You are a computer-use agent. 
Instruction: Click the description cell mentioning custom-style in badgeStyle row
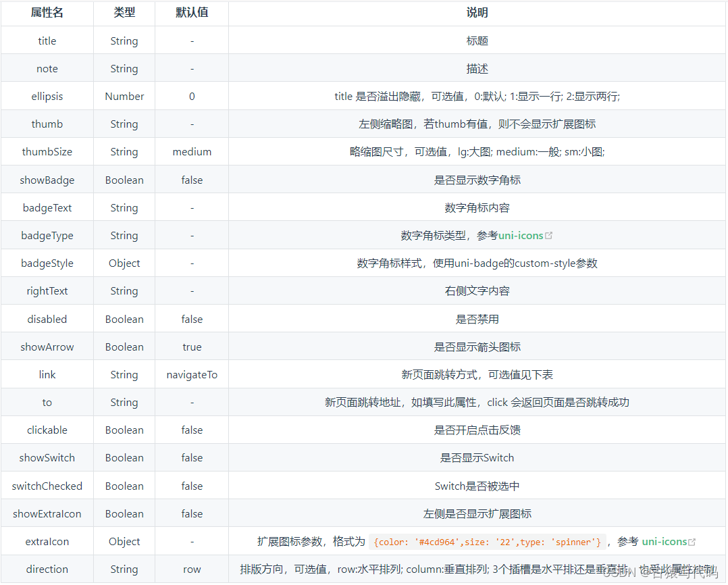477,263
